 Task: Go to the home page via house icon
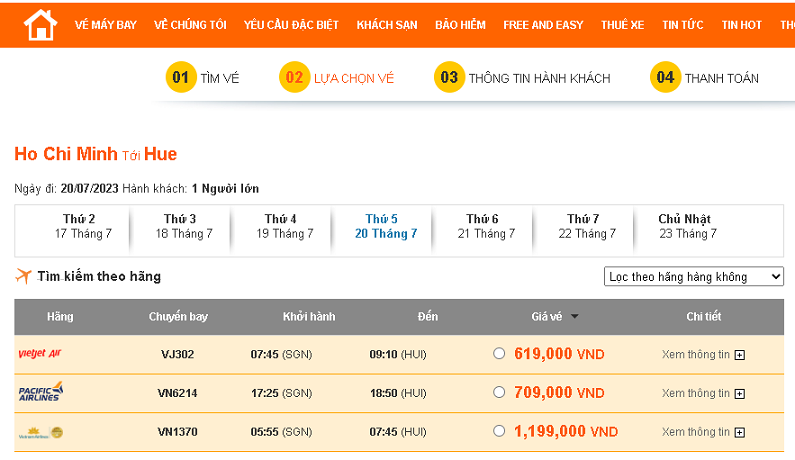pyautogui.click(x=41, y=25)
